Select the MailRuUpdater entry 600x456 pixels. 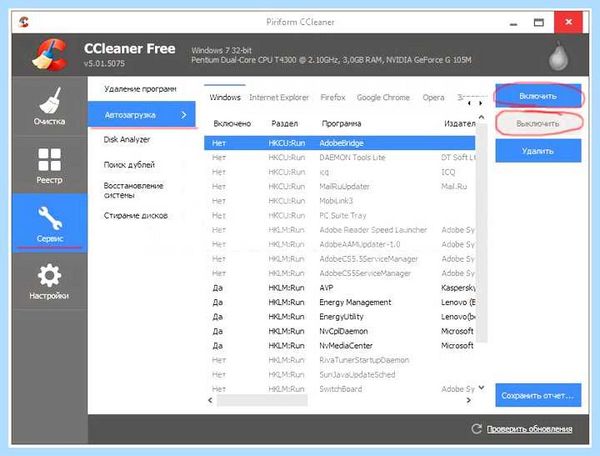coord(340,187)
